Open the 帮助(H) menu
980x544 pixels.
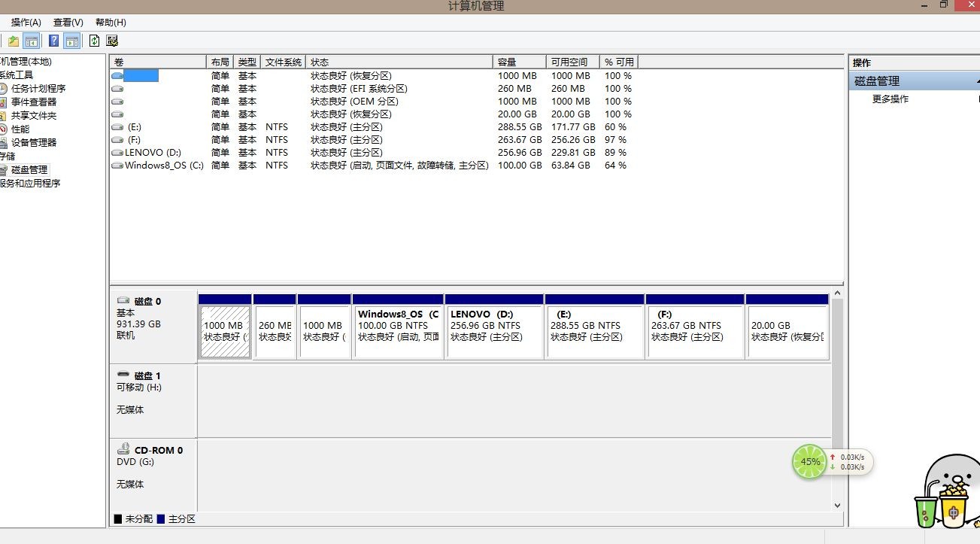click(x=111, y=23)
